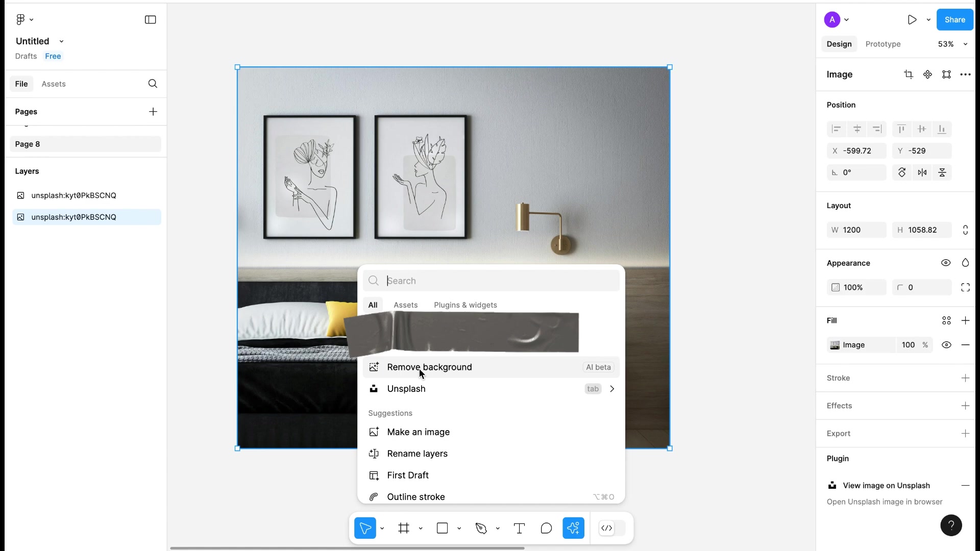The width and height of the screenshot is (980, 551).
Task: Expand the Unsplash submenu chevron
Action: coord(612,389)
